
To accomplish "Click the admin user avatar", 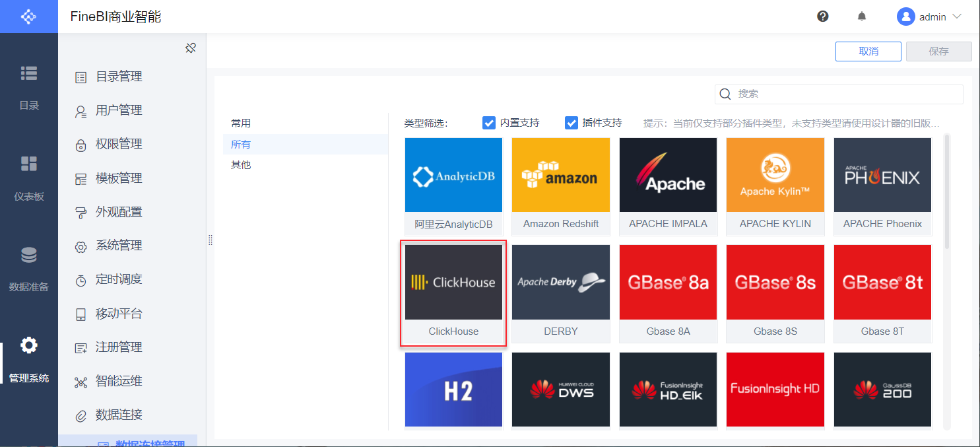I will (x=905, y=17).
